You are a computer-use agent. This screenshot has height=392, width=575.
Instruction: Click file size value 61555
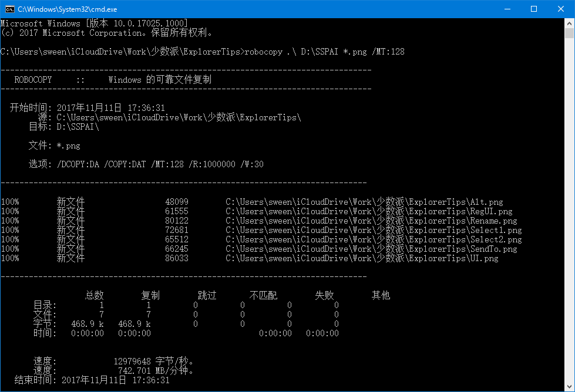coord(177,211)
